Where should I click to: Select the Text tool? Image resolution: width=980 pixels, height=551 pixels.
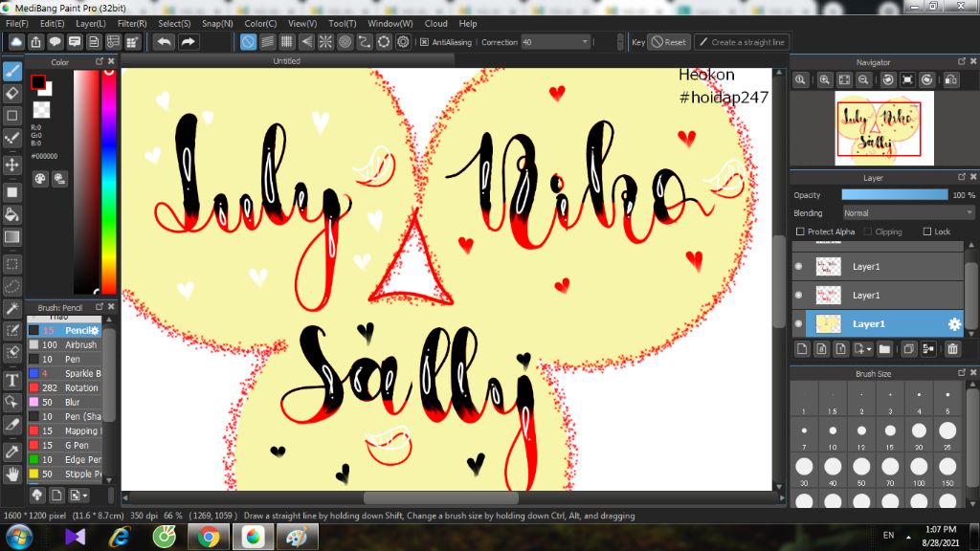click(11, 380)
